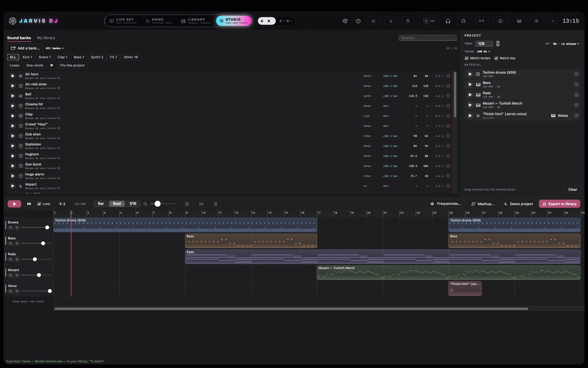Uncheck Match tempo
588x368 pixels.
(466, 58)
